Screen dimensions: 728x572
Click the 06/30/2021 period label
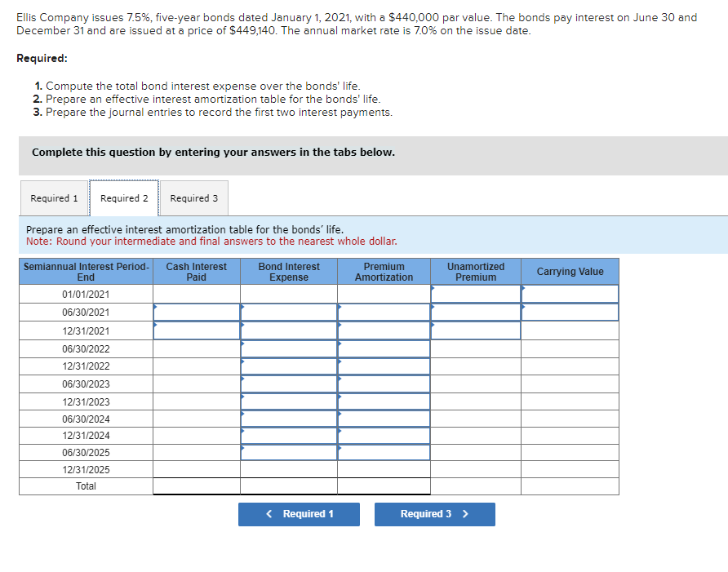click(86, 313)
